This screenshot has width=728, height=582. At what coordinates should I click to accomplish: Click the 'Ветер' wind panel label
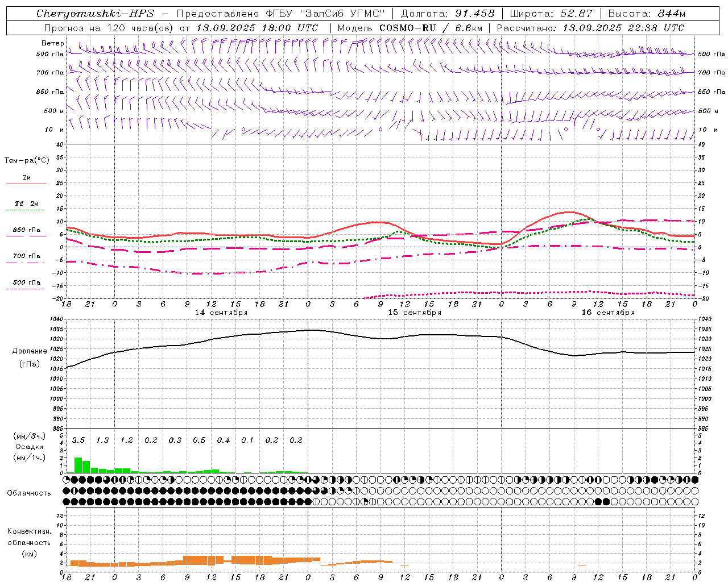(x=53, y=43)
